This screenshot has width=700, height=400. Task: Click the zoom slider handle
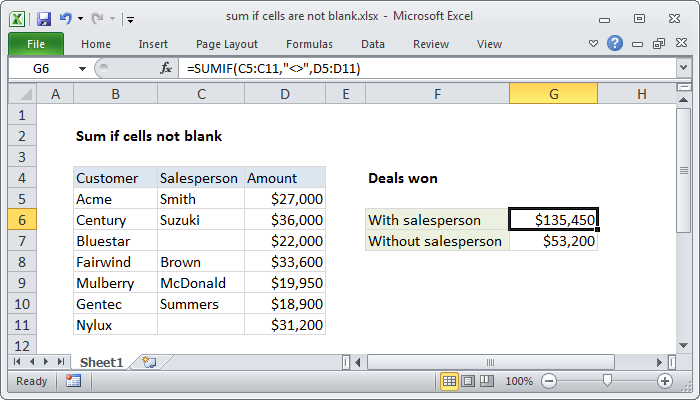[x=607, y=381]
